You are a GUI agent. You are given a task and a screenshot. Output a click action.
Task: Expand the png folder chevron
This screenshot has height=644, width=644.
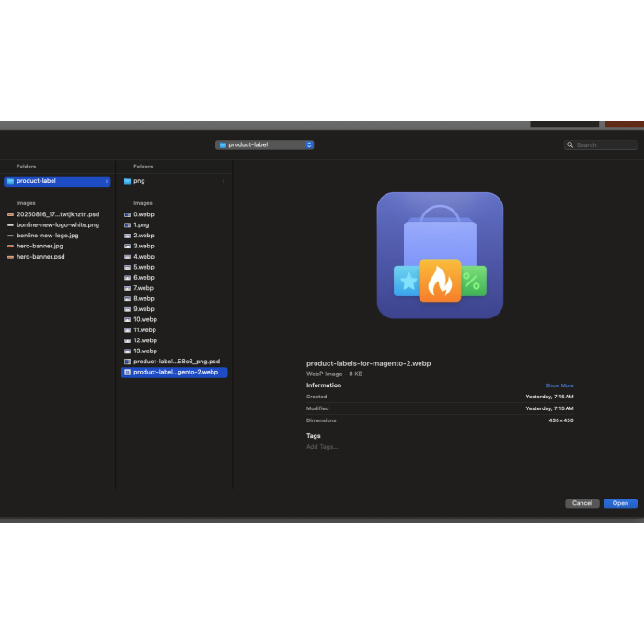pos(223,181)
